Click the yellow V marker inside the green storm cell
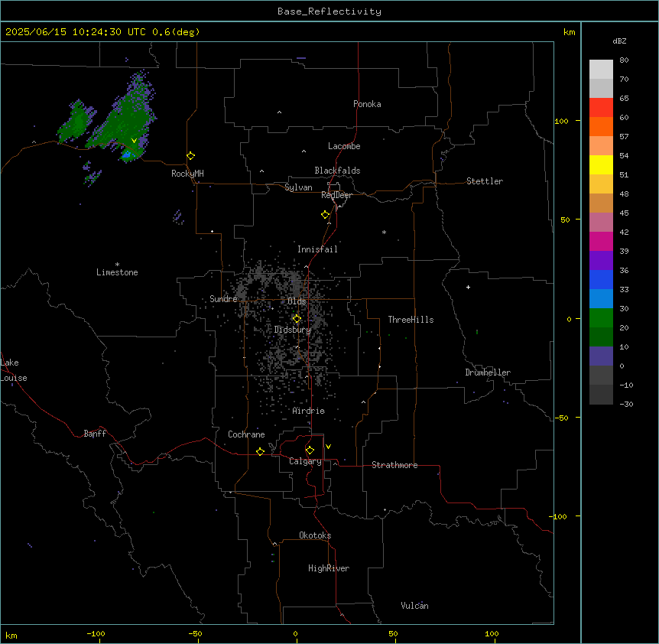Image resolution: width=659 pixels, height=644 pixels. pyautogui.click(x=134, y=141)
